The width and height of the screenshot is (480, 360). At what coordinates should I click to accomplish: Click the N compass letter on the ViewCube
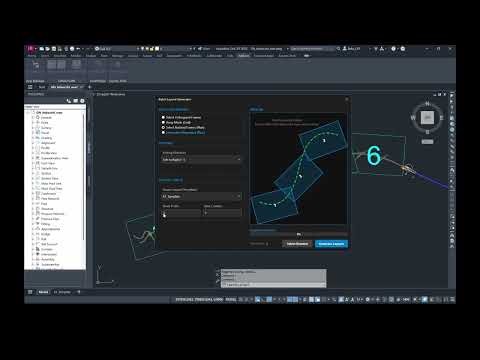(x=427, y=104)
